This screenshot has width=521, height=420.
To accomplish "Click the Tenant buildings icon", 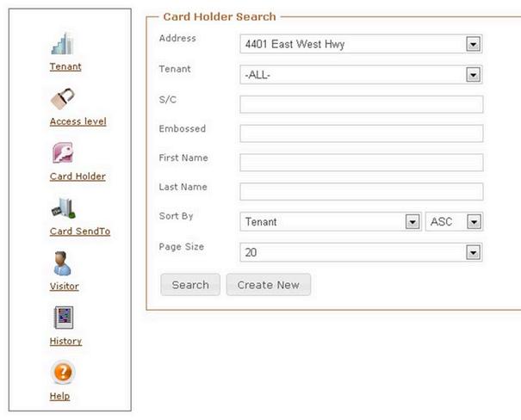I will click(x=64, y=44).
